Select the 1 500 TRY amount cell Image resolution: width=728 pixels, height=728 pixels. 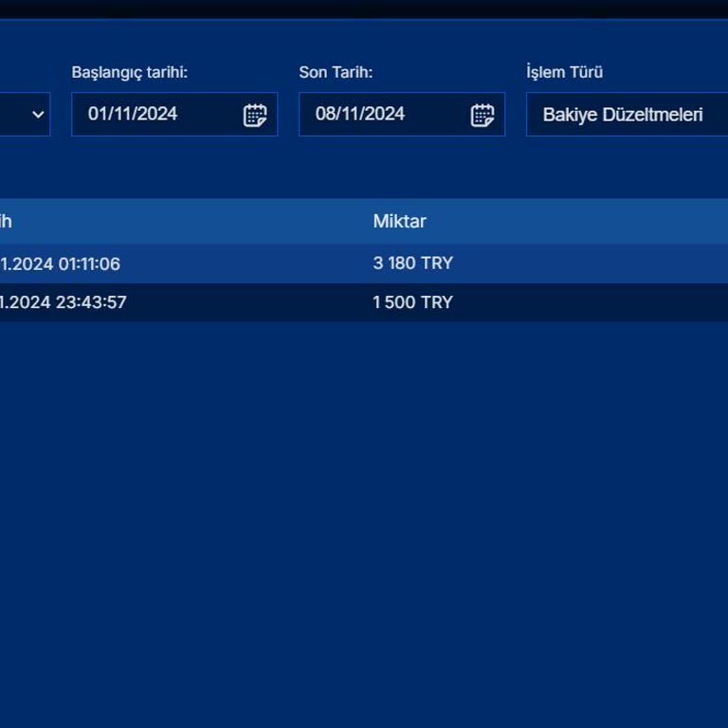412,302
